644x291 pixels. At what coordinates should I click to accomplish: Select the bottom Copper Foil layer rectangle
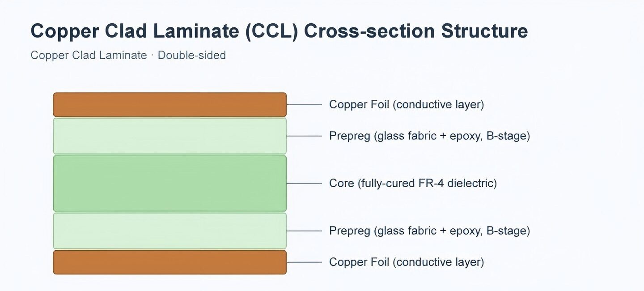tap(170, 262)
